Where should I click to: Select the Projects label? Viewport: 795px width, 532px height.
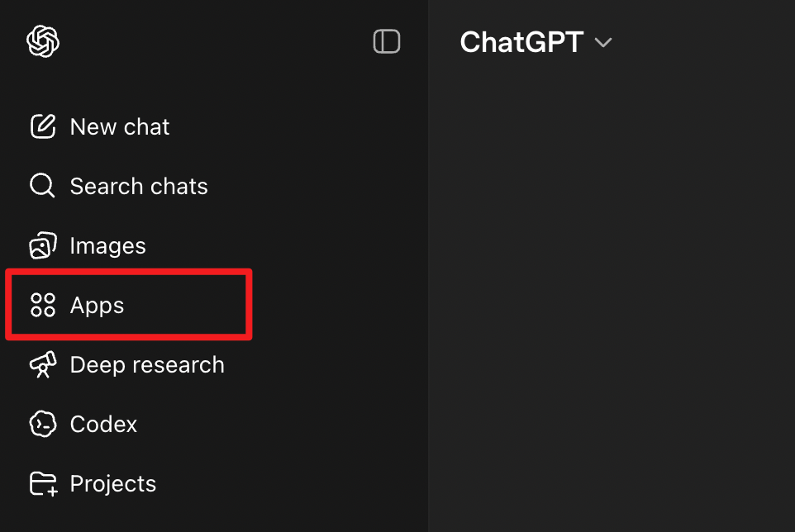coord(113,483)
